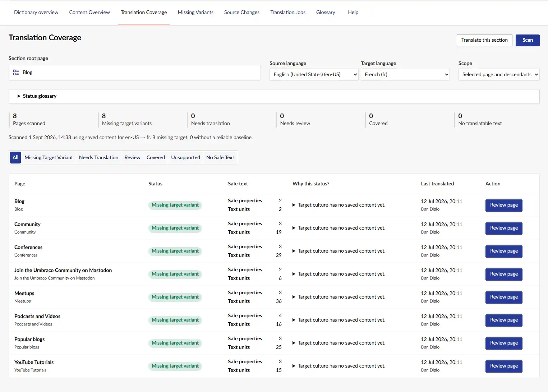Click Missing target variant badge for Blog
Screen dimensions: 548x392
tap(175, 205)
